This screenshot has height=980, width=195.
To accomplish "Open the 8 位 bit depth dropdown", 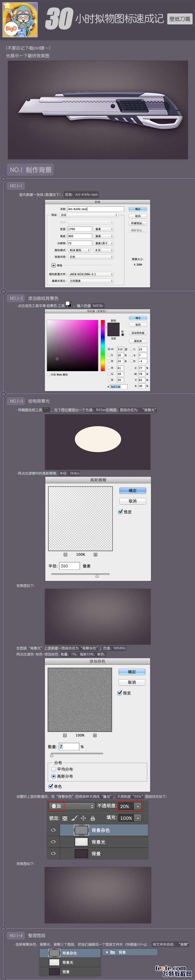I will coord(104,250).
